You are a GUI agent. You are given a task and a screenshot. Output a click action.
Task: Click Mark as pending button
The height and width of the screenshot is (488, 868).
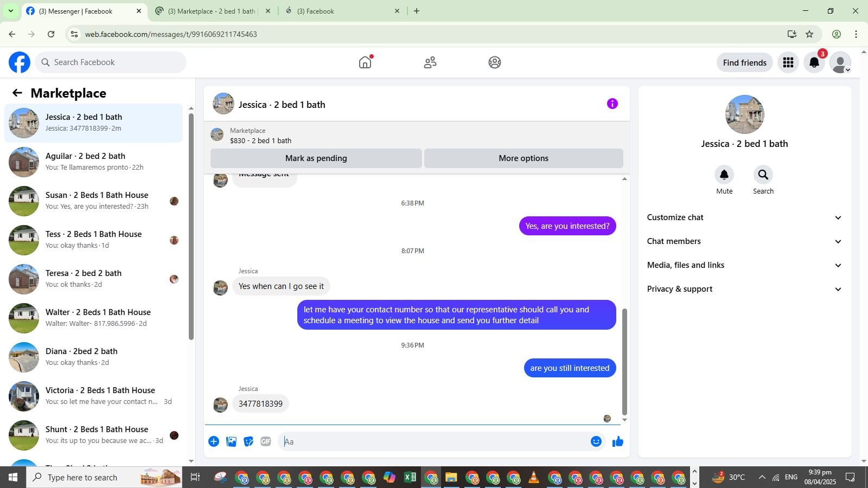(316, 158)
